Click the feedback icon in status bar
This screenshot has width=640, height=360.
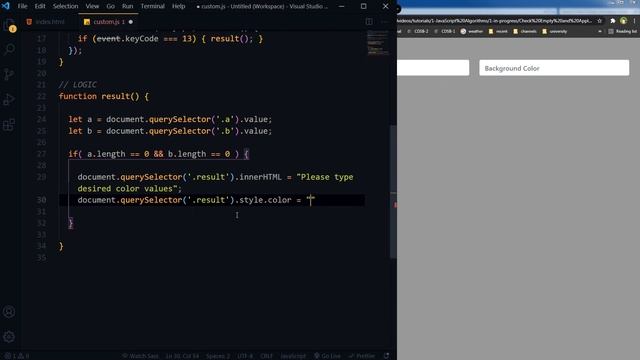click(386, 356)
